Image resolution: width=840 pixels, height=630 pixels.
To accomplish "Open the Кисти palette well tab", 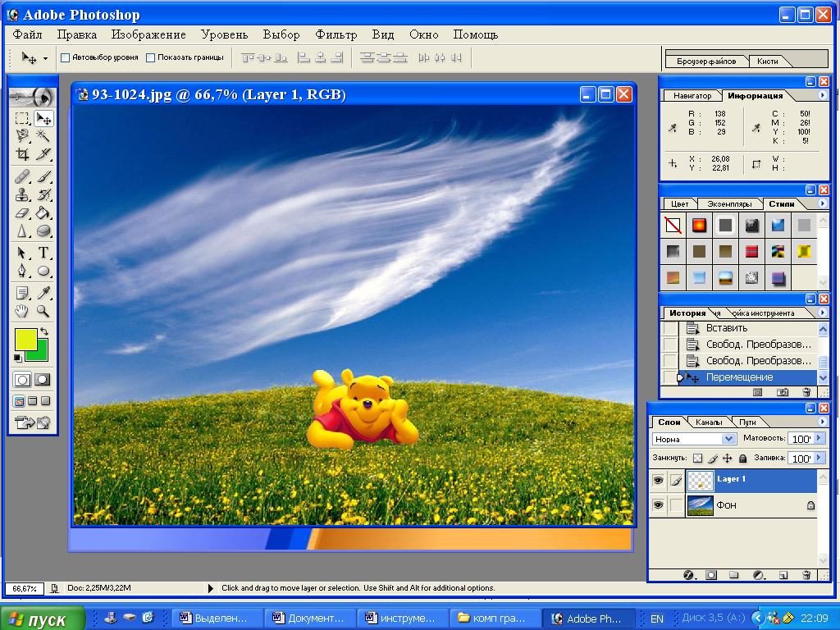I will (x=767, y=61).
